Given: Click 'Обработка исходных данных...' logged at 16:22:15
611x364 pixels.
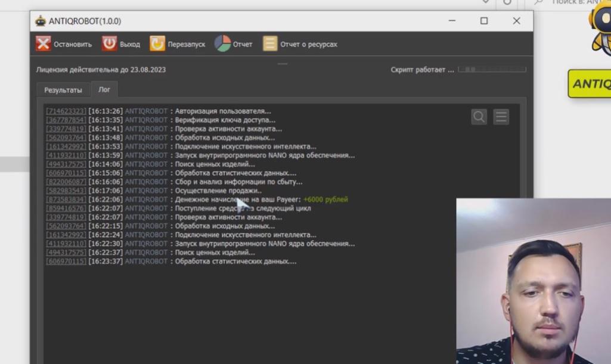Looking at the screenshot, I should coord(225,226).
